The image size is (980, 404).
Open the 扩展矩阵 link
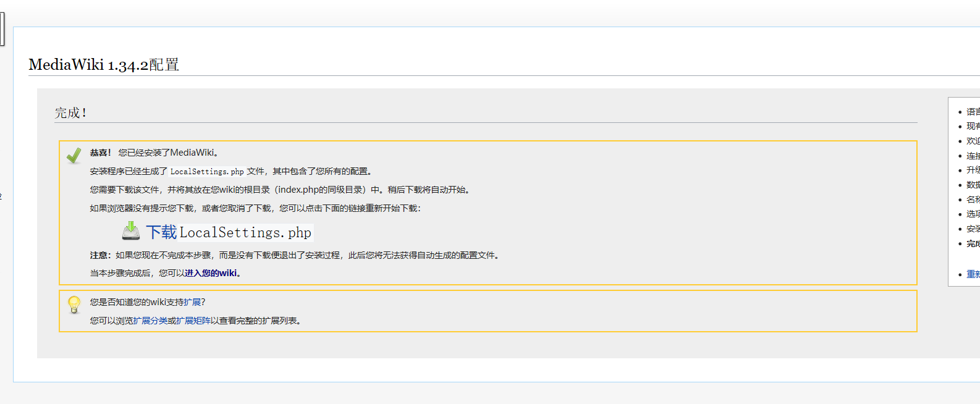coord(193,321)
